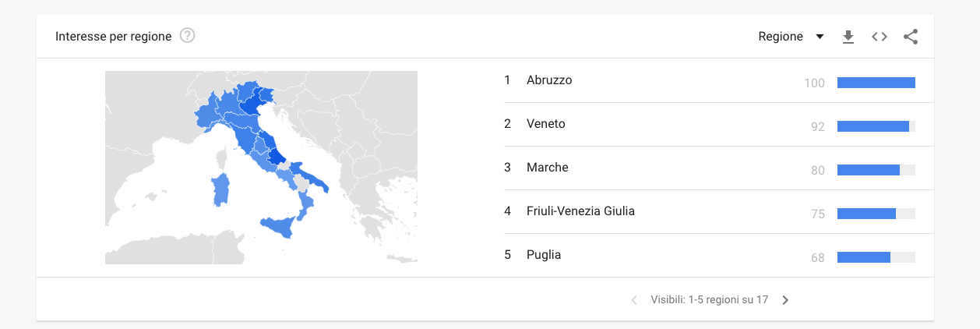Open the embed code icon
980x329 pixels.
[880, 37]
